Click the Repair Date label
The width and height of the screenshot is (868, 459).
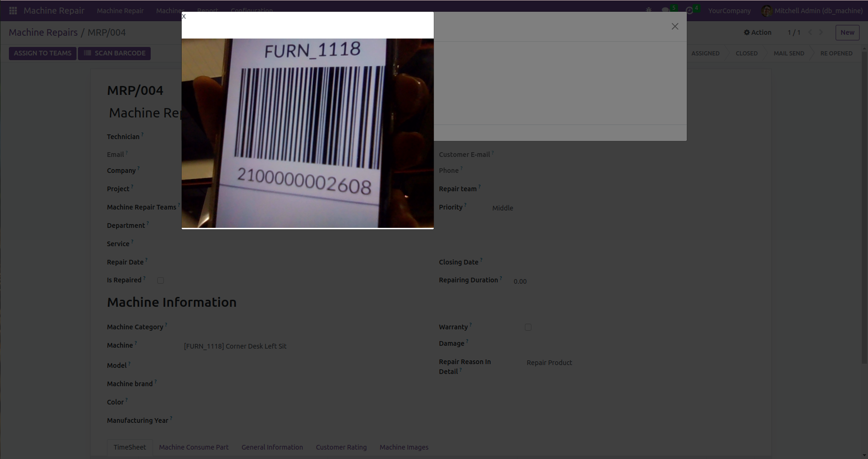point(125,262)
